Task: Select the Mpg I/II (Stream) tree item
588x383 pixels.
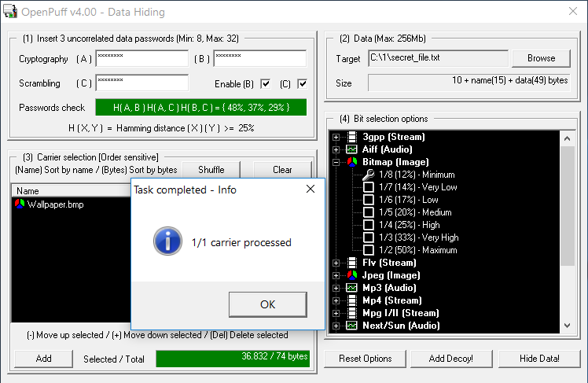Action: (x=400, y=313)
